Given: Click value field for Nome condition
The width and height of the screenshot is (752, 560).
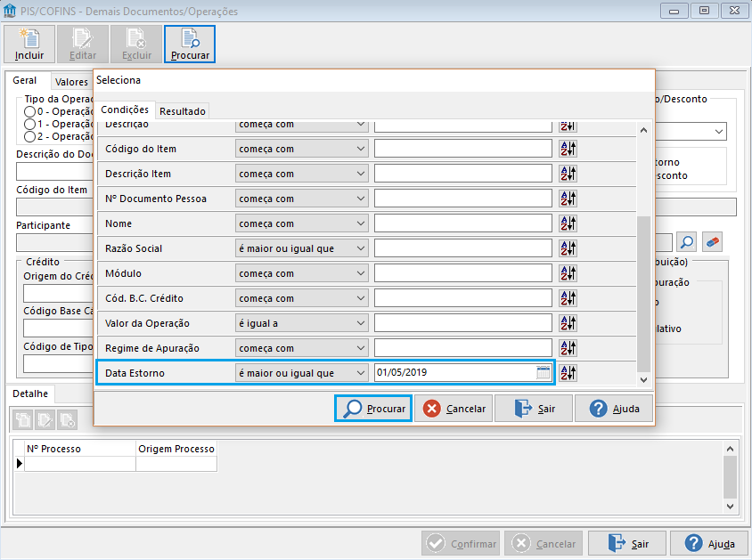Looking at the screenshot, I should coord(462,223).
